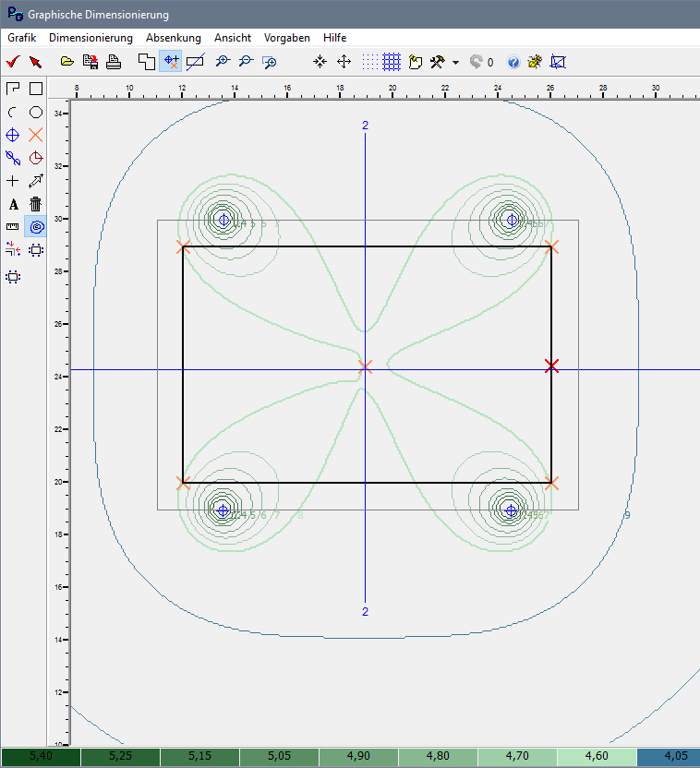Click the blue help question icon
Viewport: 700px width, 768px height.
[x=513, y=62]
